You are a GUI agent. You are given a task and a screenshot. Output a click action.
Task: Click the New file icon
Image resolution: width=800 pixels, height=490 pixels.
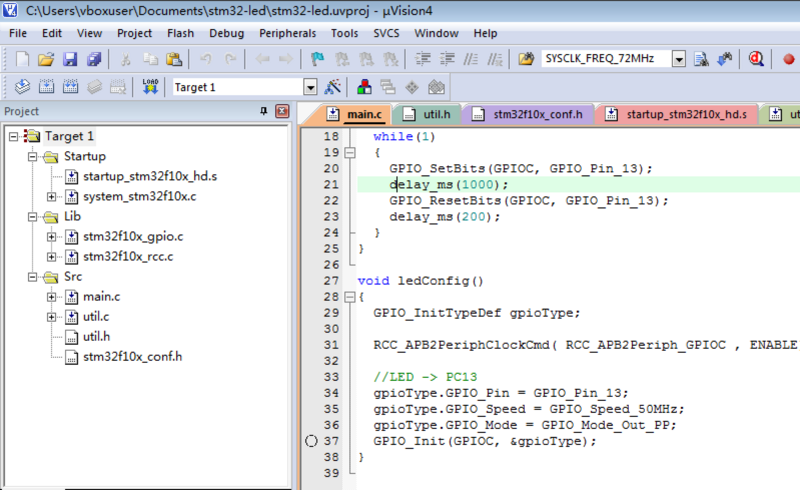click(22, 59)
